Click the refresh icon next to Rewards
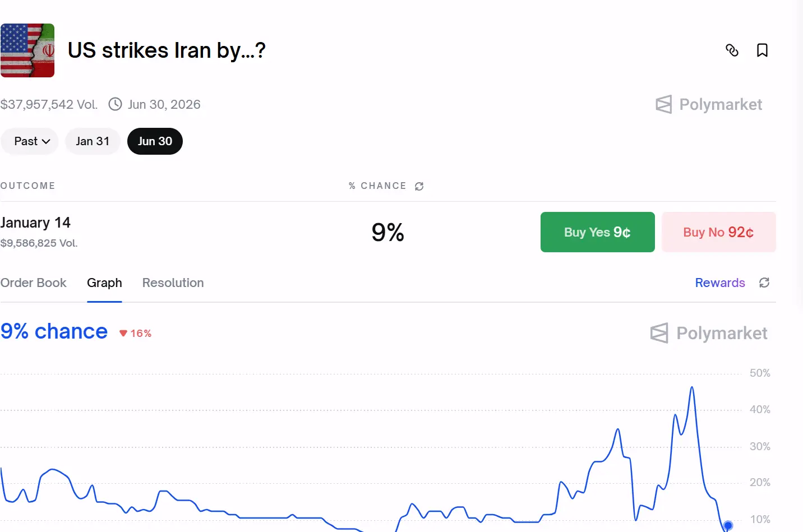 pyautogui.click(x=764, y=283)
